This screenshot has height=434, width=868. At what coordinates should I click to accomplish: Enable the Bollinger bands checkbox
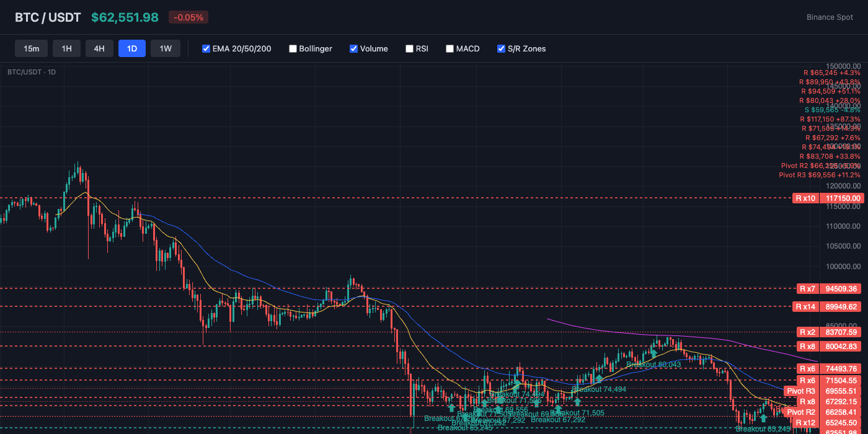point(293,48)
